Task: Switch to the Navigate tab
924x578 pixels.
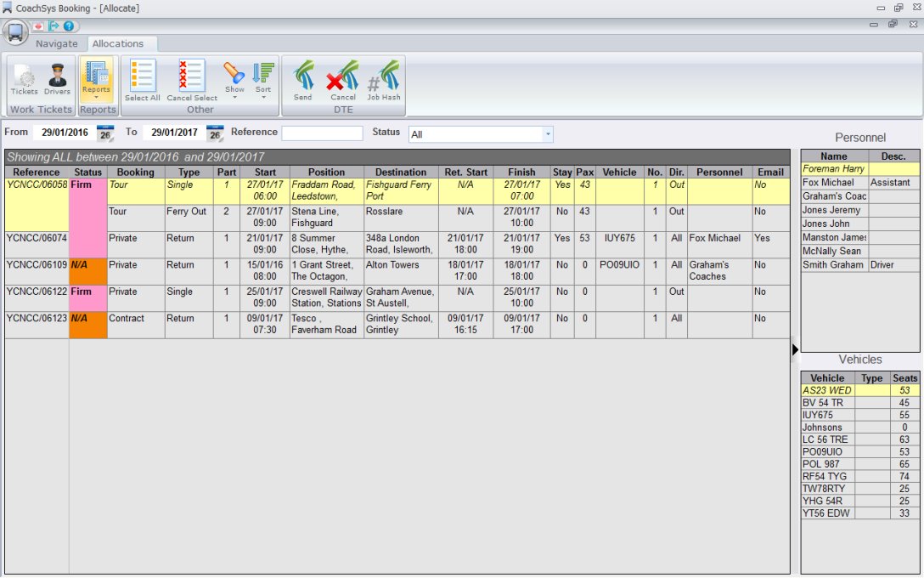Action: 56,43
